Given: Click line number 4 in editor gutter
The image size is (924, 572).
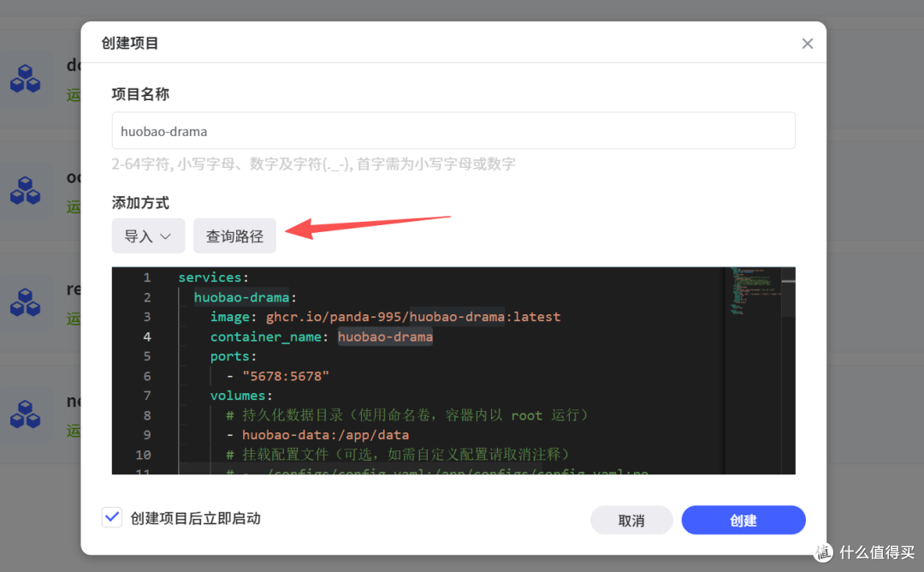Looking at the screenshot, I should pos(147,337).
